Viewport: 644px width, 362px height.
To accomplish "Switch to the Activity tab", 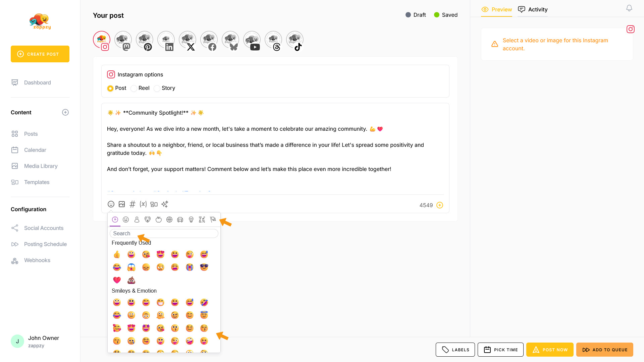I will (x=533, y=9).
